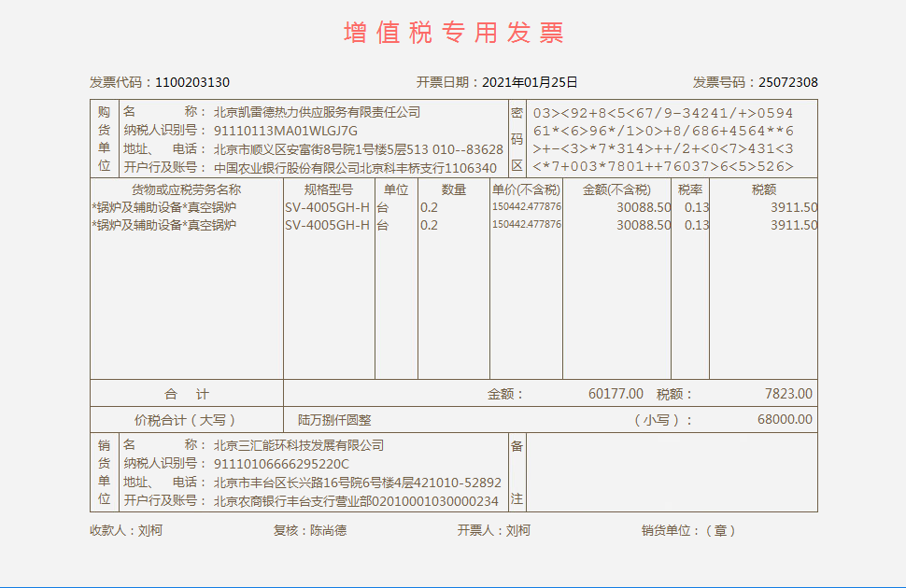Click reviewer 复核：陈尚德
The image size is (906, 588).
[310, 530]
